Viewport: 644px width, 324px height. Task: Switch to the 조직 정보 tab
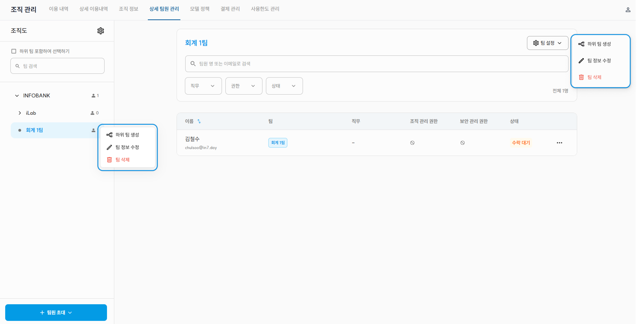click(128, 9)
